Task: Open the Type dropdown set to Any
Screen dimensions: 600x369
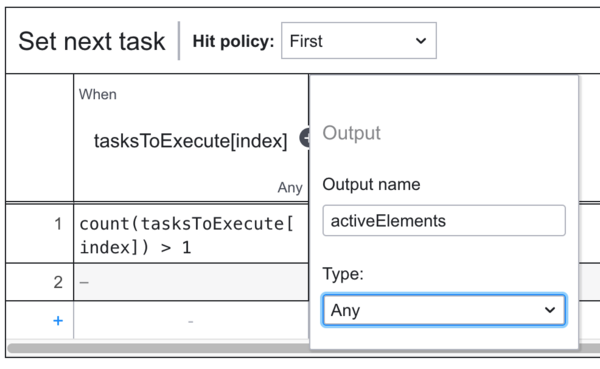Action: (x=444, y=310)
